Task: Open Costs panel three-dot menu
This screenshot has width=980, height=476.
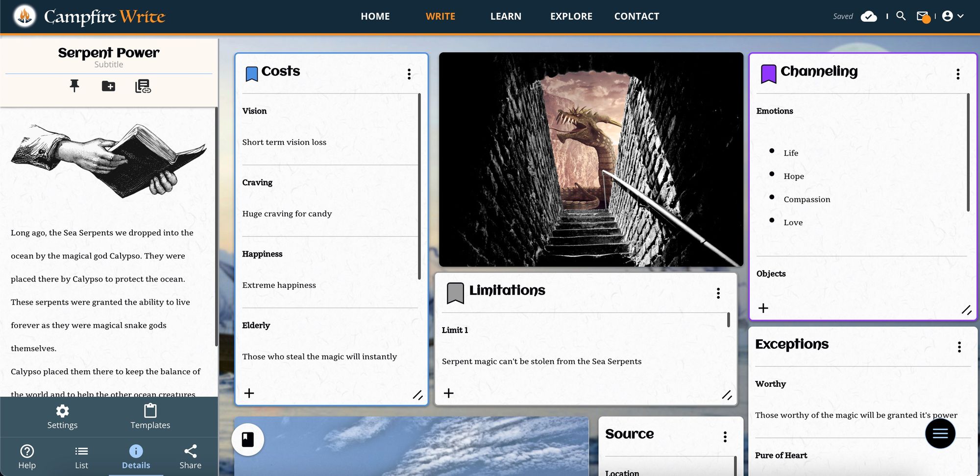Action: 409,74
